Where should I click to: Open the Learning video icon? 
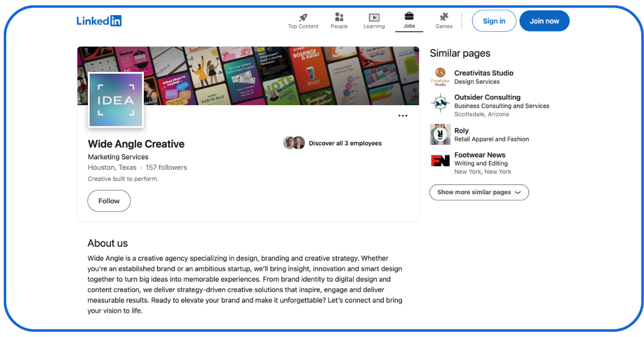pyautogui.click(x=374, y=18)
